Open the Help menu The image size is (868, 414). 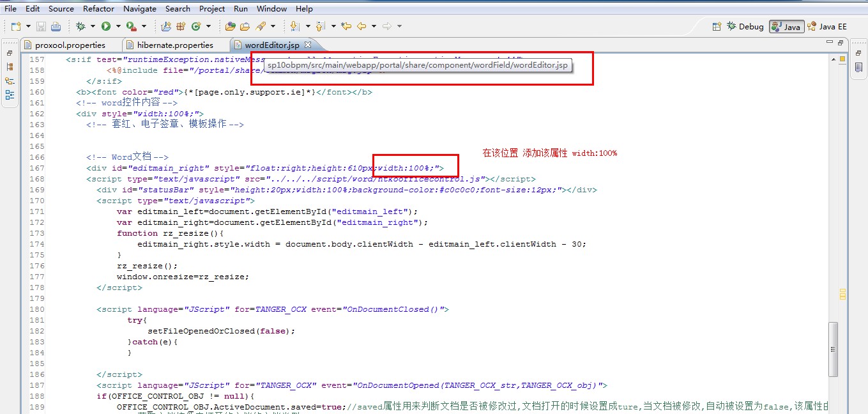(x=304, y=8)
